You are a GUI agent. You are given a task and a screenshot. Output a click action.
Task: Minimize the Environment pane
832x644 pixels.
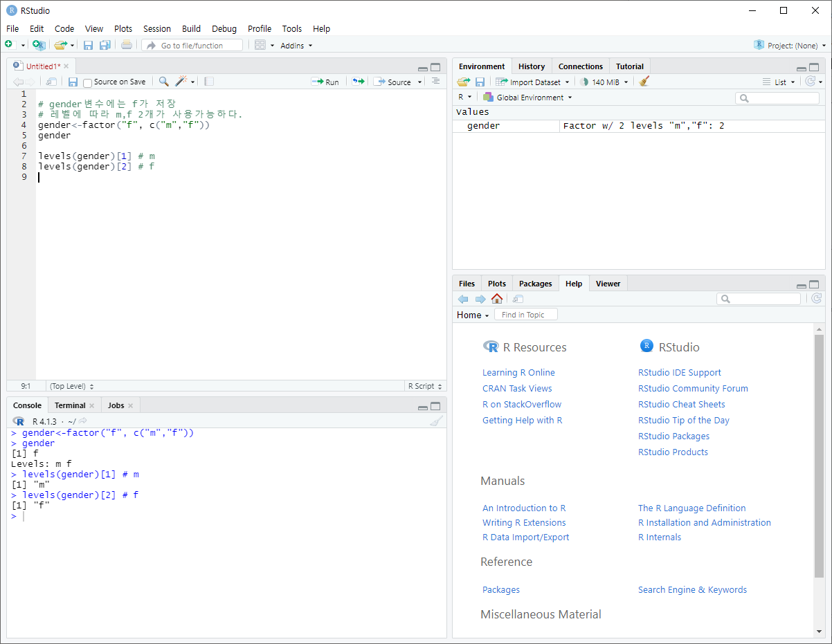coord(801,68)
